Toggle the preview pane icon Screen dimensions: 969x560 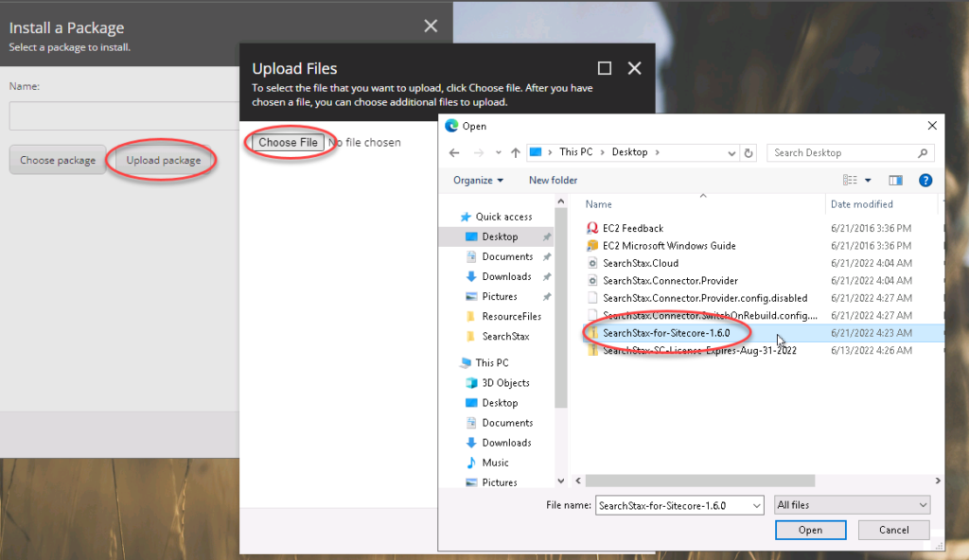(x=895, y=180)
